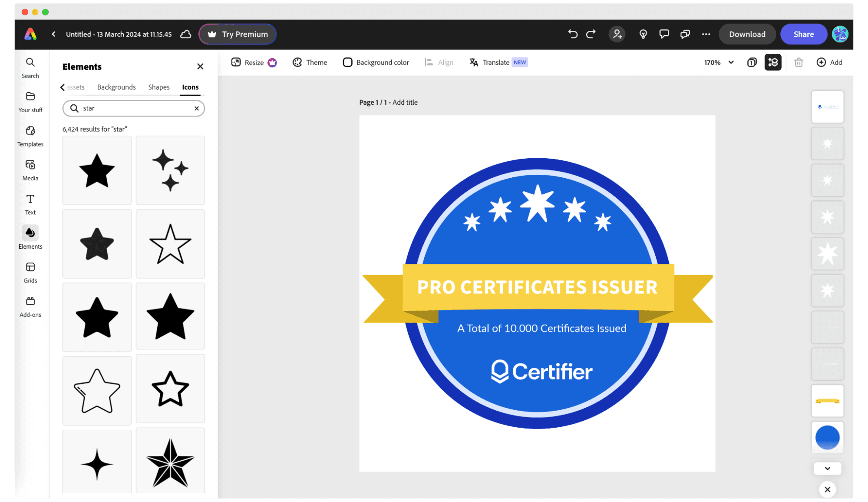Open the Resize tool
868x502 pixels.
[x=254, y=62]
